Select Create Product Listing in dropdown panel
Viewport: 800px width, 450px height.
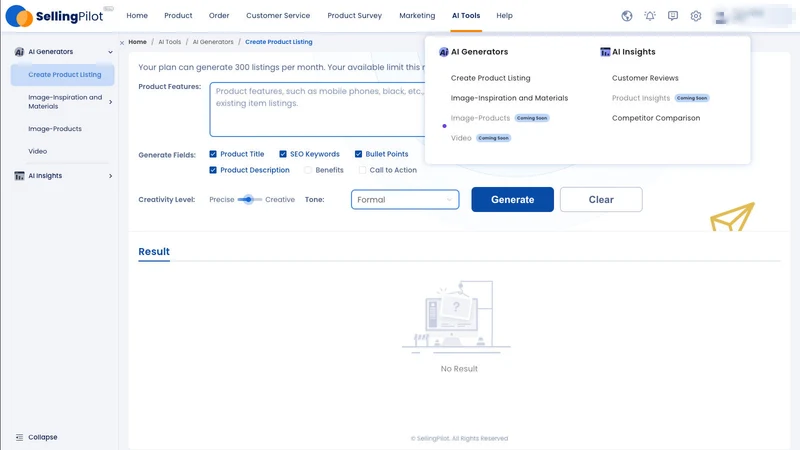tap(490, 78)
